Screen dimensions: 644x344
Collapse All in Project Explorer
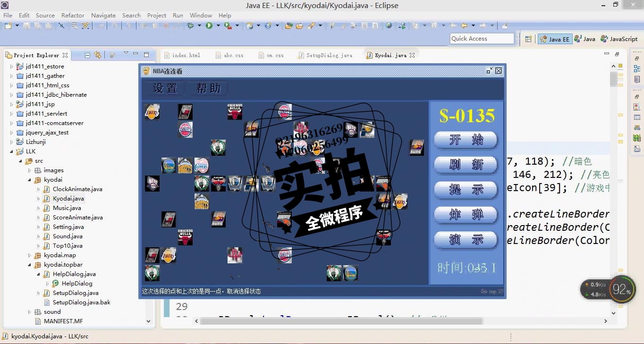point(87,55)
